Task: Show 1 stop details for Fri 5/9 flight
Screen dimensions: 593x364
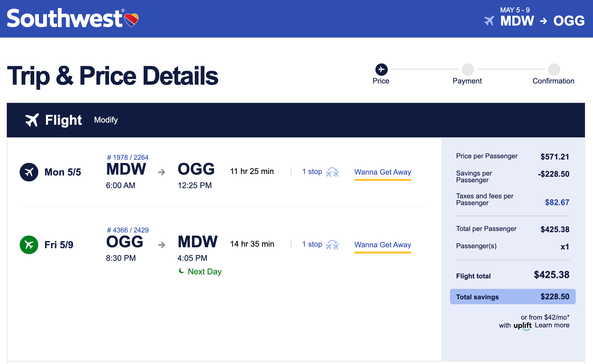Action: pyautogui.click(x=312, y=244)
